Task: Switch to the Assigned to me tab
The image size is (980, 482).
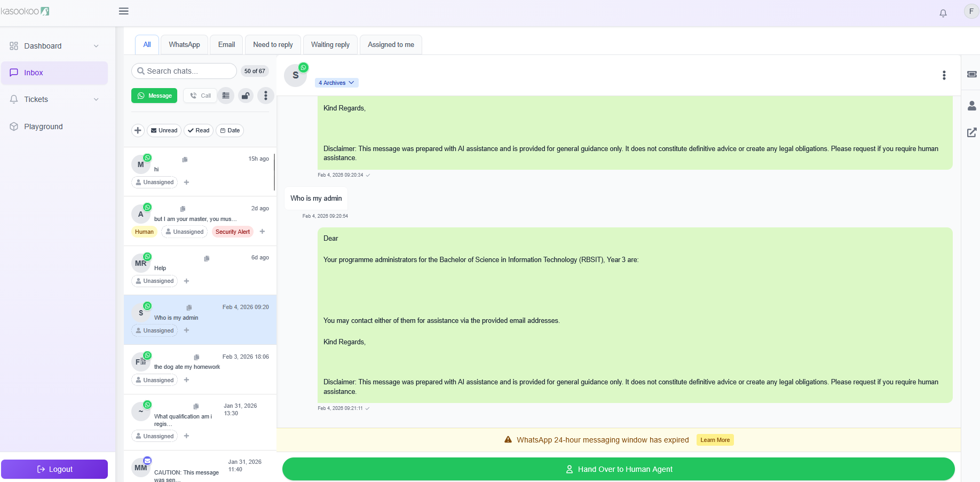Action: click(x=391, y=45)
